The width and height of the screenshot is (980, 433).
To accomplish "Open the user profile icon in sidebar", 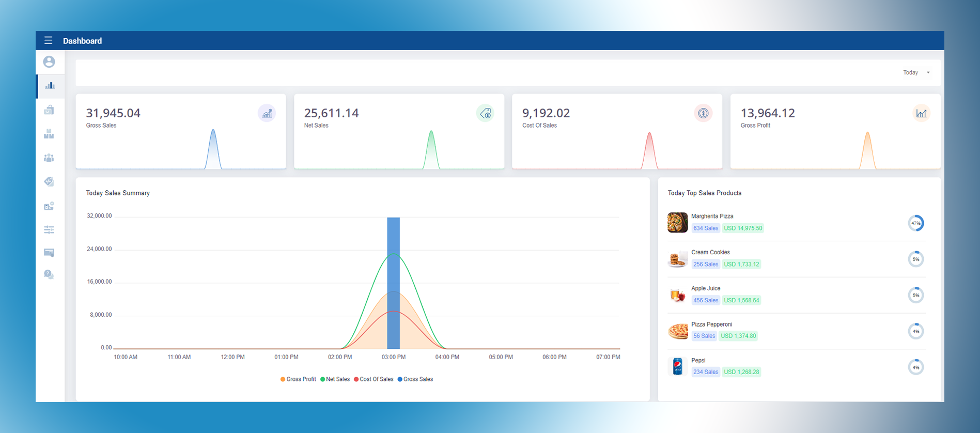I will pyautogui.click(x=49, y=62).
